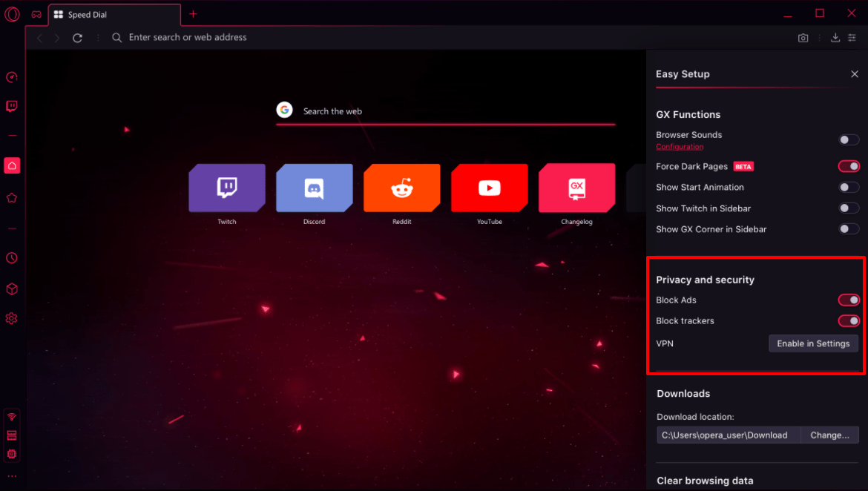868x491 pixels.
Task: Click the Snapshot camera icon
Action: click(x=803, y=38)
